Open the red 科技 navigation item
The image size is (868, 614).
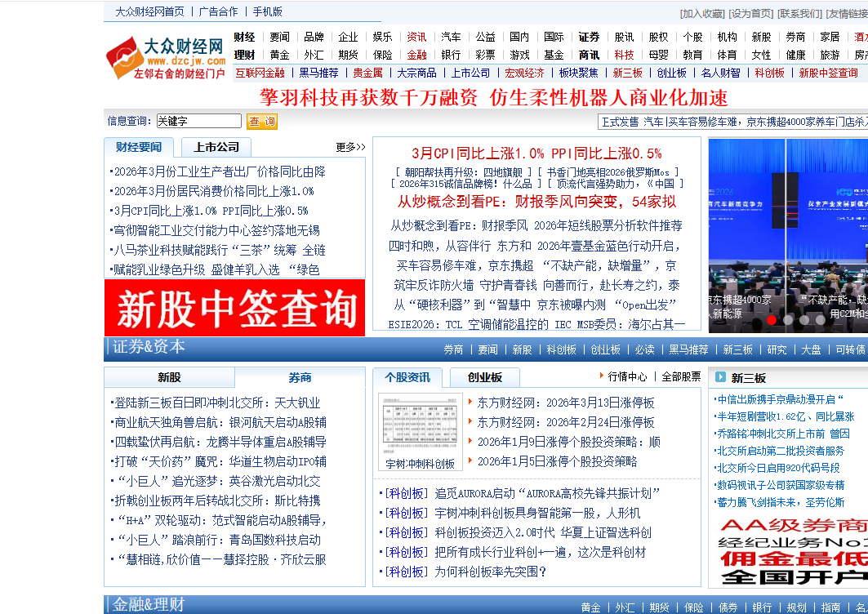tap(624, 55)
